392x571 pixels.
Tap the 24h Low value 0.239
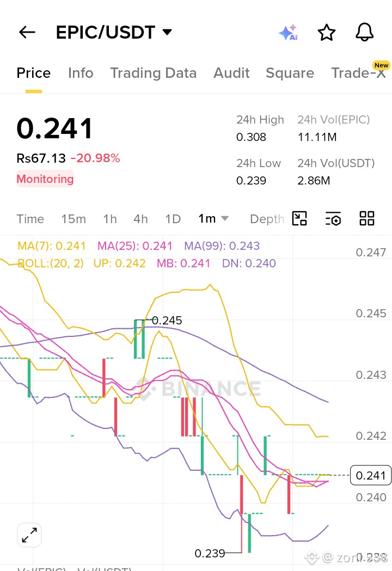coord(251,181)
